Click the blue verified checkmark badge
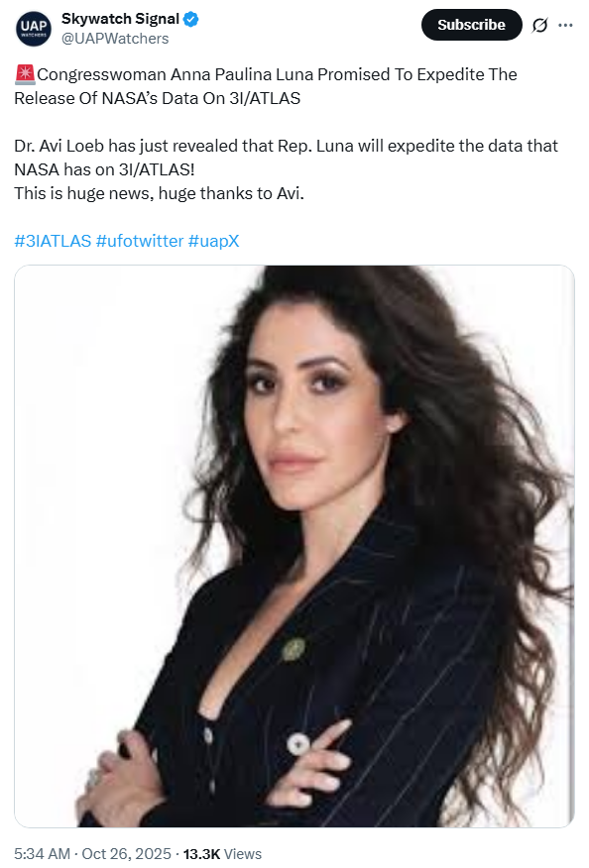The width and height of the screenshot is (589, 868). coord(191,20)
